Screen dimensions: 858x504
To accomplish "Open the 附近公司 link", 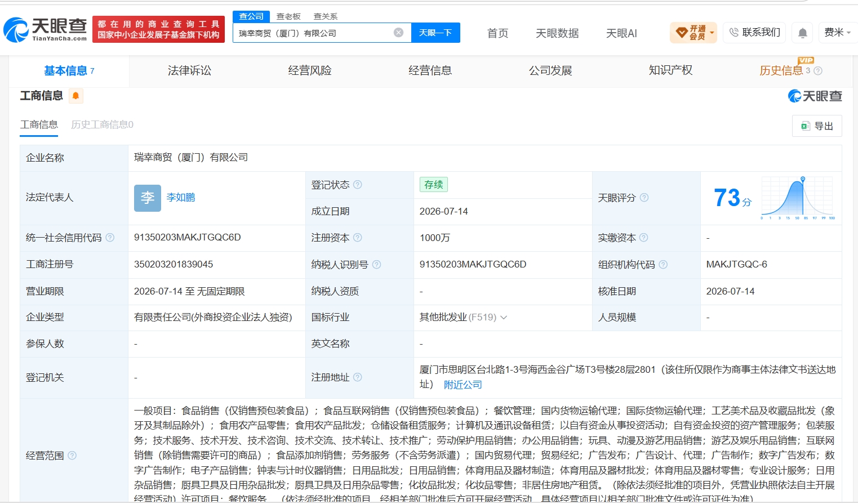I will coord(463,385).
